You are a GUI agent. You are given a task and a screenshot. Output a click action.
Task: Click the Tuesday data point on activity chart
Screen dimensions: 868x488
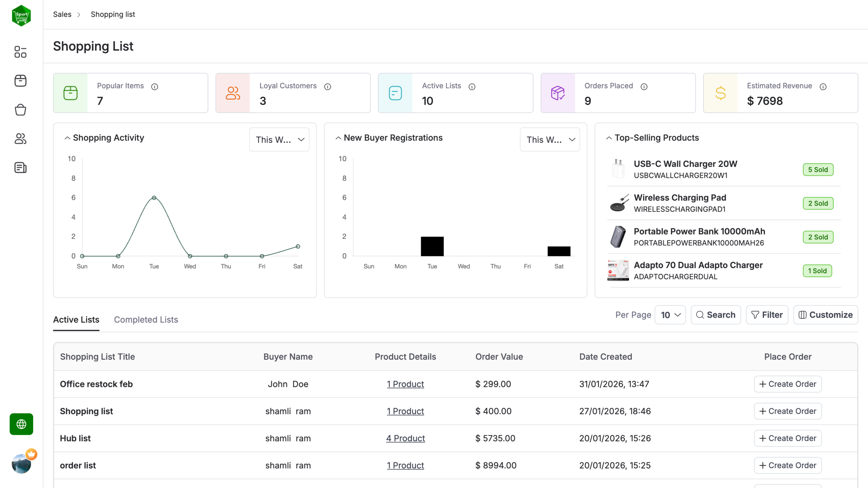[x=154, y=198]
